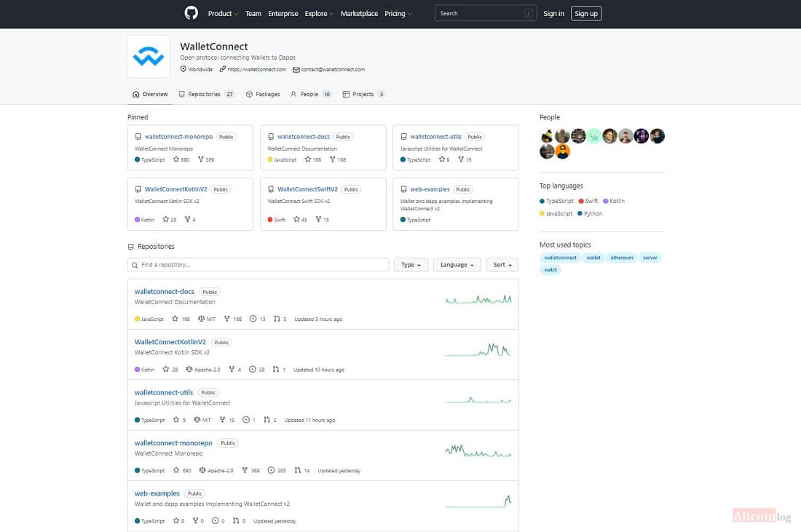Open pinned WalletConnectKotlinV2 repository
This screenshot has height=532, width=801.
tap(175, 189)
